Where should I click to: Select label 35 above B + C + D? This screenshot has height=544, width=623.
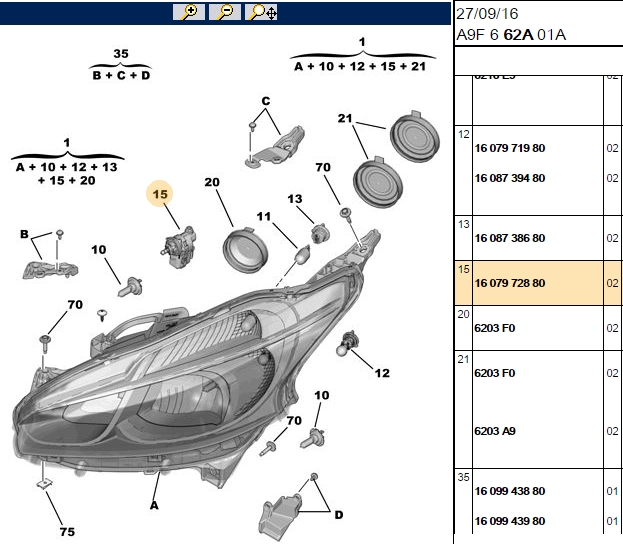pyautogui.click(x=121, y=54)
